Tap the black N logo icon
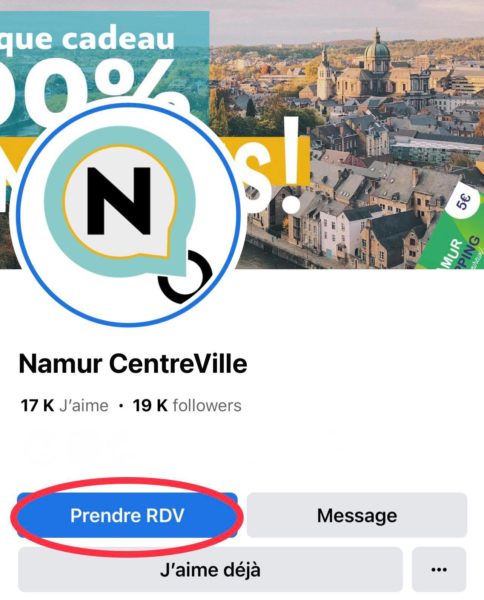 [x=119, y=200]
